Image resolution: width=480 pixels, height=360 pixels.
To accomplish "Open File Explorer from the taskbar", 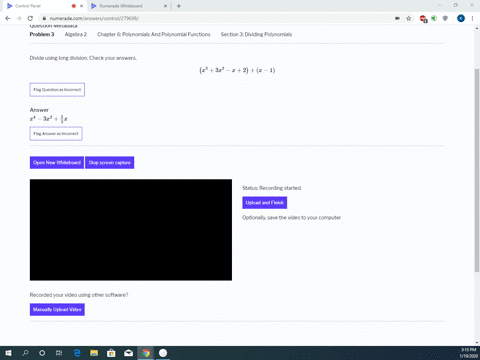I will click(94, 353).
